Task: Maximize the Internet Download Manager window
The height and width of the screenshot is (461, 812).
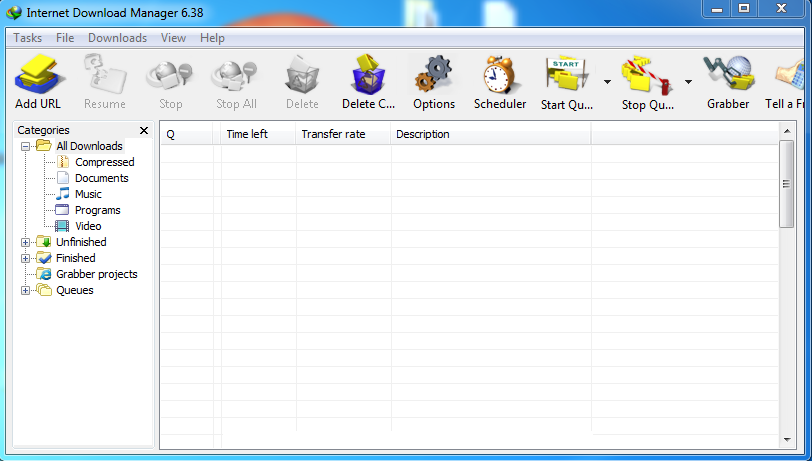Action: pos(744,9)
